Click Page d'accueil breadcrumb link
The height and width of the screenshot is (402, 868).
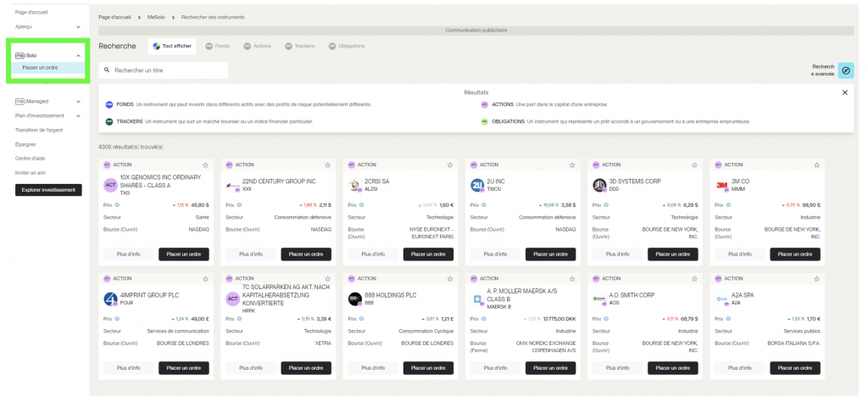[114, 17]
